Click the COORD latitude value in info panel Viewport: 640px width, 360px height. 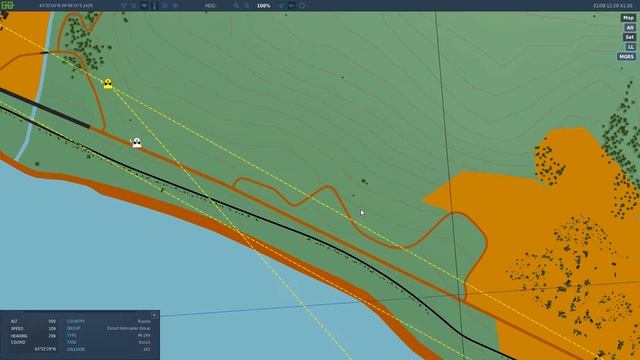point(45,349)
